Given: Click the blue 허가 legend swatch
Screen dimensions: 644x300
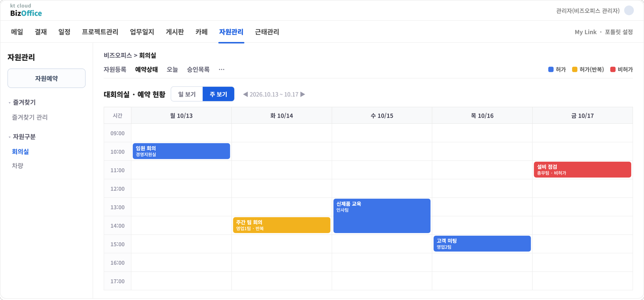Looking at the screenshot, I should tap(551, 70).
